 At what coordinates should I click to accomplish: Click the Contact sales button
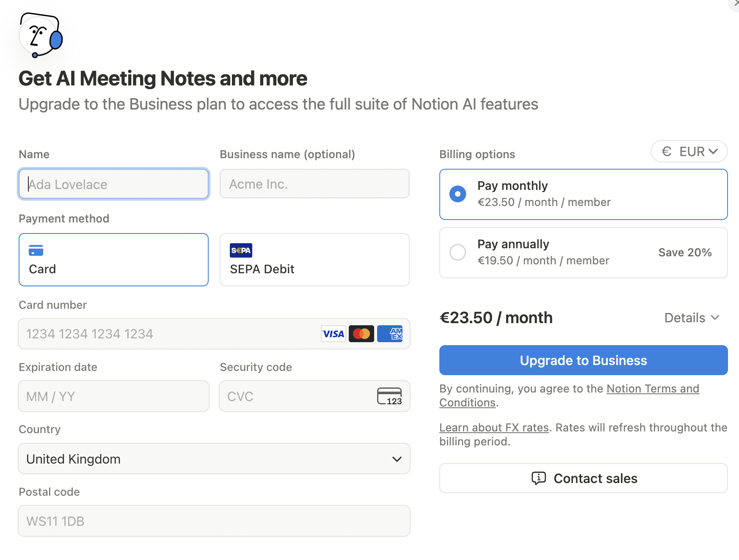point(584,478)
